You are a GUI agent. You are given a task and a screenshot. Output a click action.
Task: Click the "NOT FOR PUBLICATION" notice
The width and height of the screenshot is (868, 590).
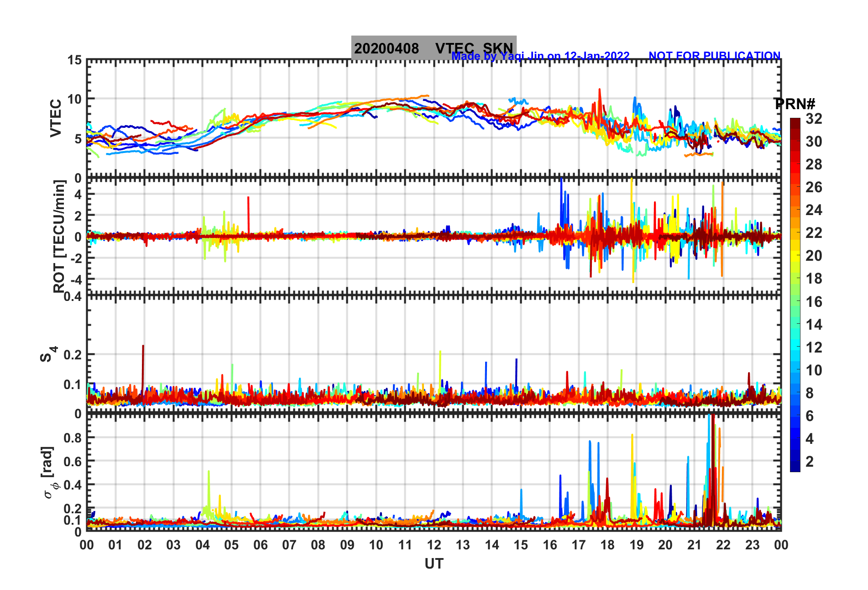coord(715,56)
